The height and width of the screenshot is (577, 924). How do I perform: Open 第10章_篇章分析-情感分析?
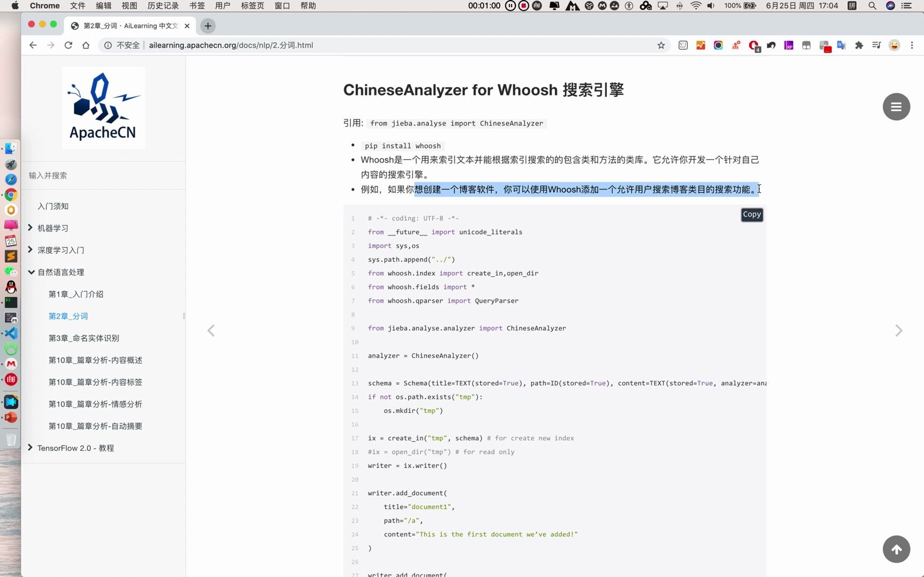95,404
